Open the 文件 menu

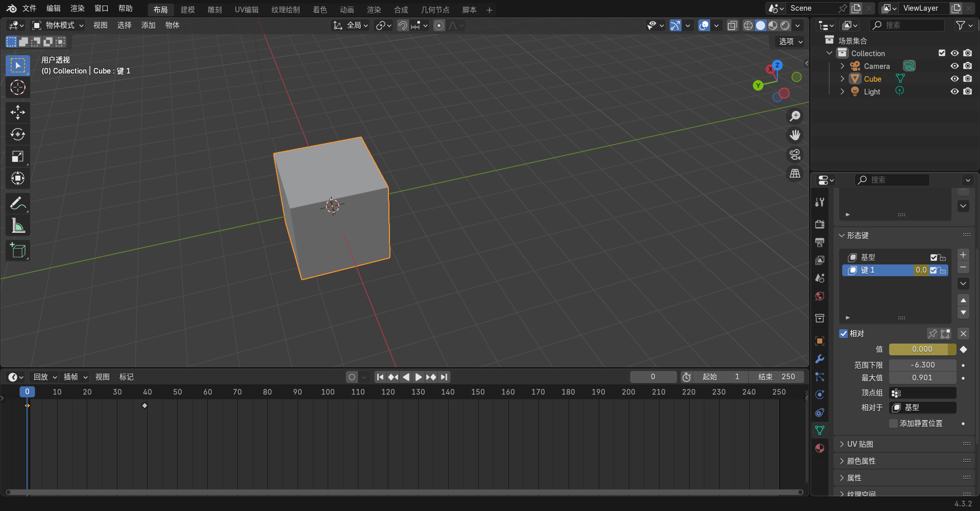coord(29,9)
